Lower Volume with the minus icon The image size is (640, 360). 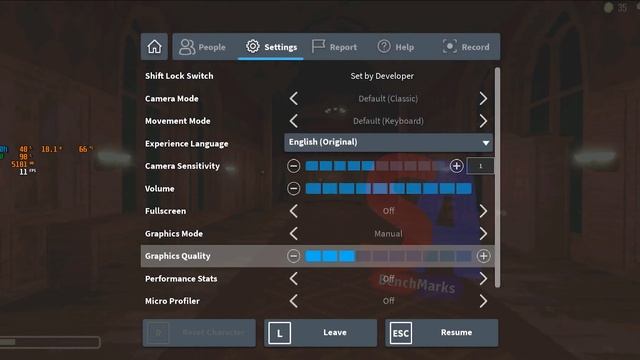[x=293, y=189]
